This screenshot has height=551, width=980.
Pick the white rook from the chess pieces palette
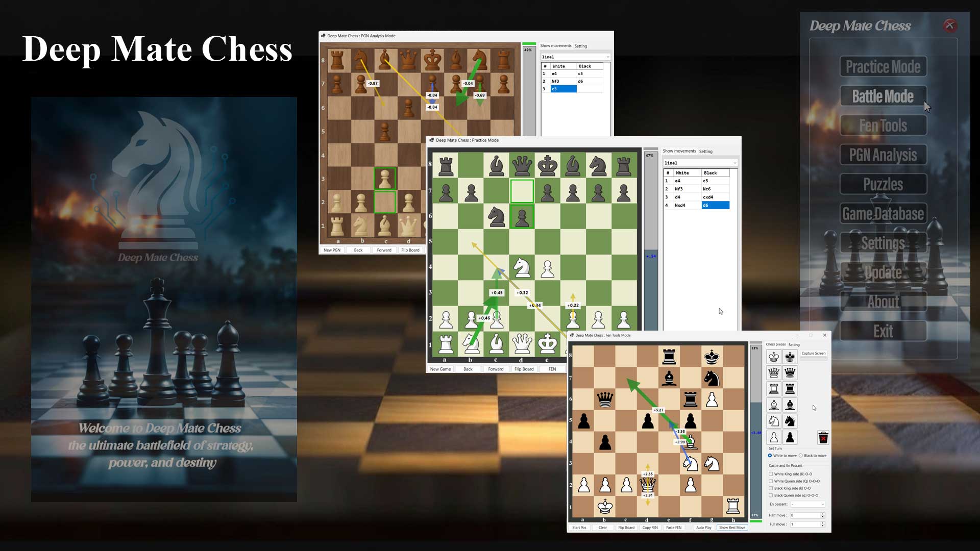(x=774, y=389)
